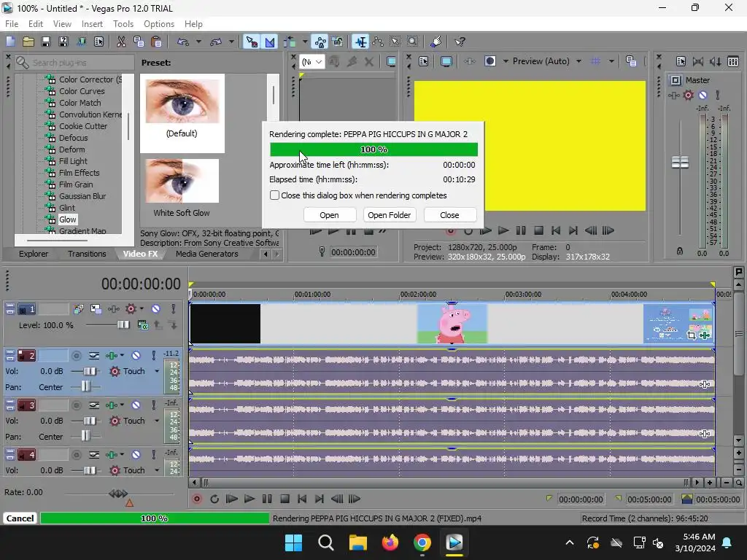Toggle Enable Snapping magnet icon

[x=252, y=42]
